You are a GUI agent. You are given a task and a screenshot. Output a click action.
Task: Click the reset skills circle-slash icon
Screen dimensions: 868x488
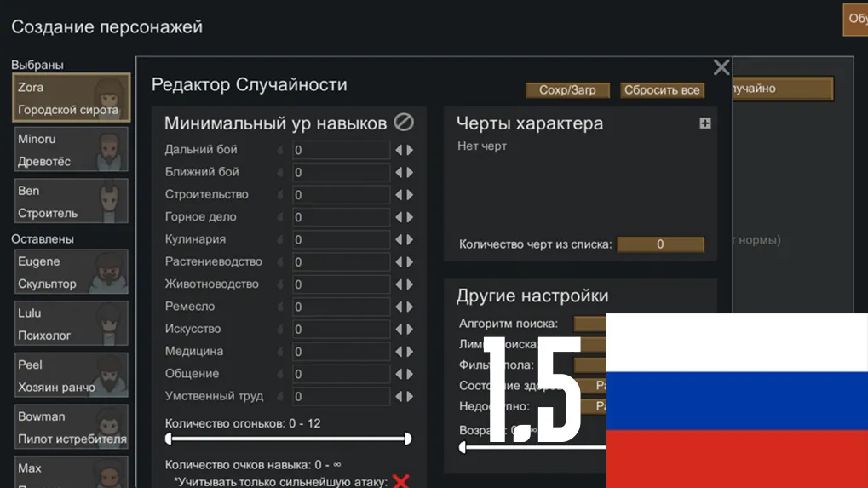(x=404, y=123)
